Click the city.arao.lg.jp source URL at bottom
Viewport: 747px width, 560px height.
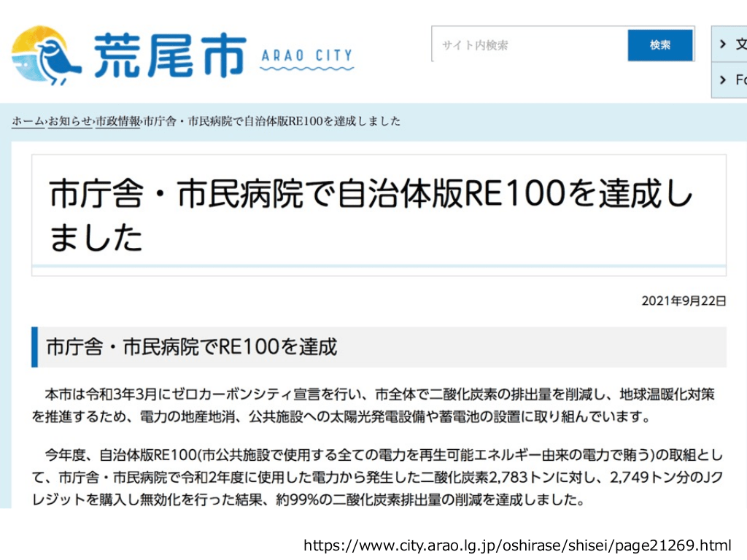pos(516,545)
